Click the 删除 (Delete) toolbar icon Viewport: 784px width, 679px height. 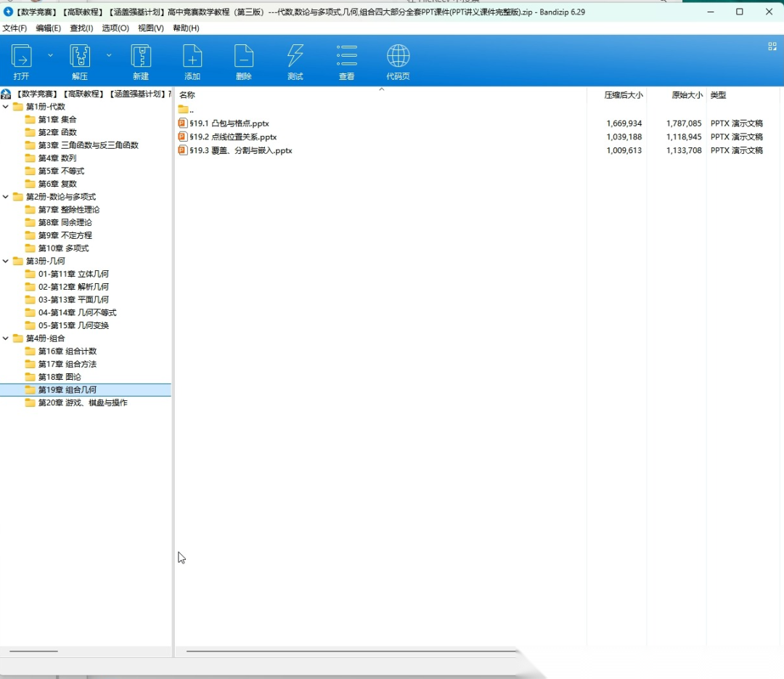244,57
